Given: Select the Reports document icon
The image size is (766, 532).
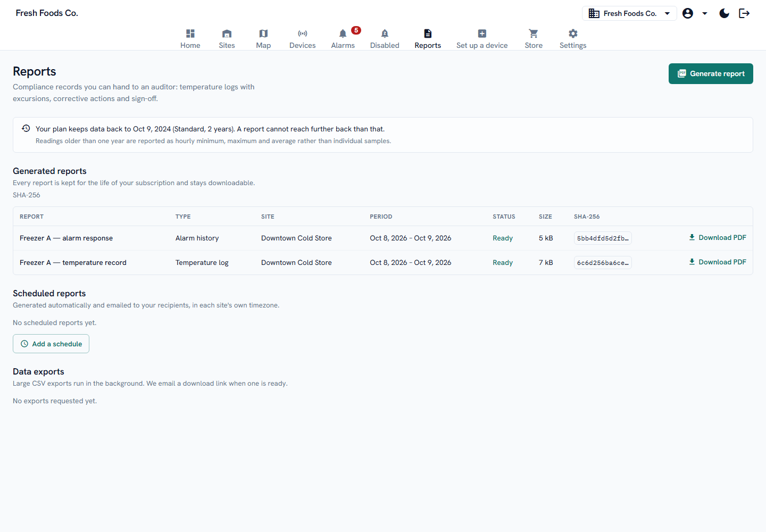Looking at the screenshot, I should point(428,34).
